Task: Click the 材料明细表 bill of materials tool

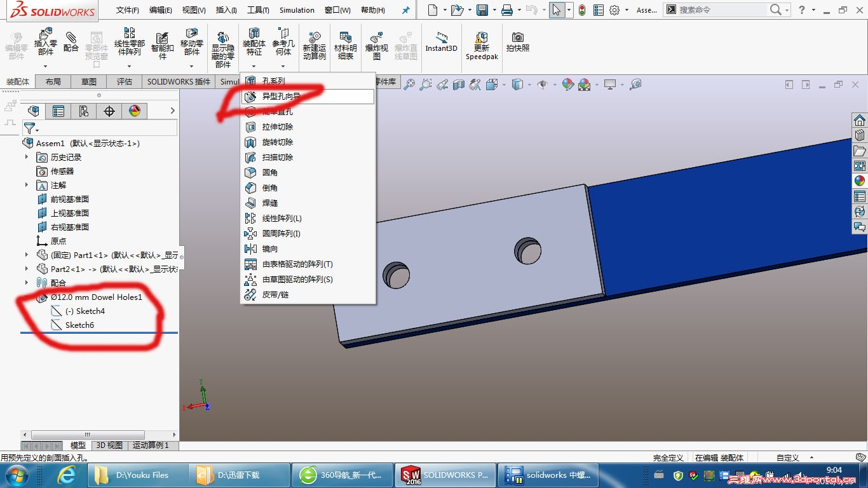Action: coord(346,46)
